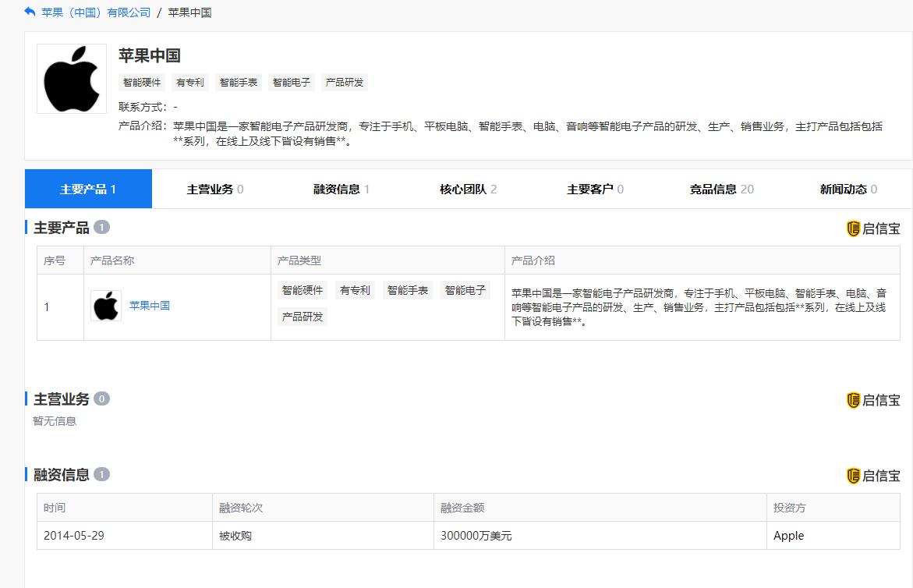Image resolution: width=913 pixels, height=588 pixels.
Task: Open 苹果中国 product name link in table
Action: coord(150,306)
